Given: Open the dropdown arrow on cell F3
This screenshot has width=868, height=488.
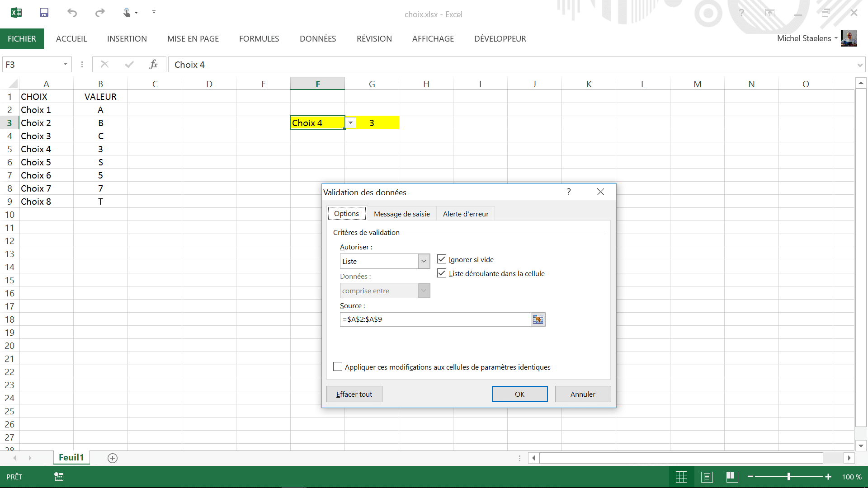Looking at the screenshot, I should [x=350, y=123].
